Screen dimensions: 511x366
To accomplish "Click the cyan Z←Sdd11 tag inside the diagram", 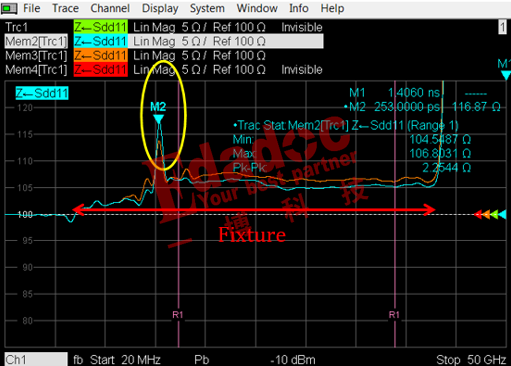I will pyautogui.click(x=42, y=93).
